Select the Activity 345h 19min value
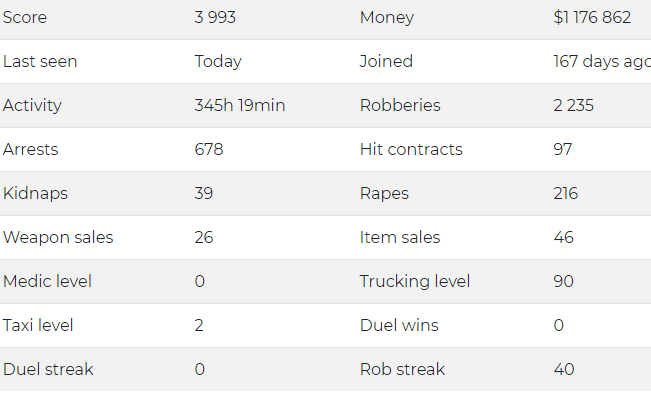This screenshot has height=396, width=651. point(240,105)
